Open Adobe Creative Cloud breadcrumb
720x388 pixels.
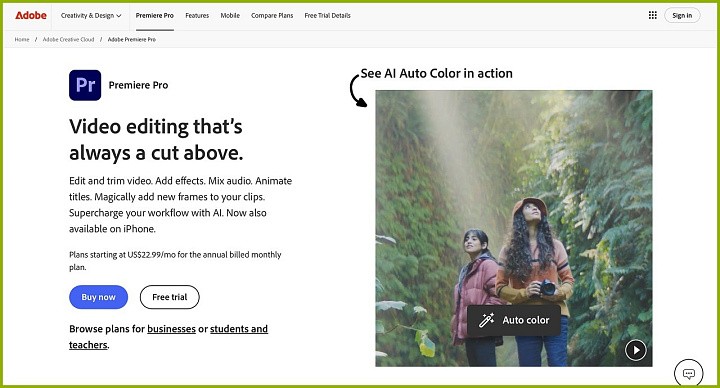click(68, 39)
